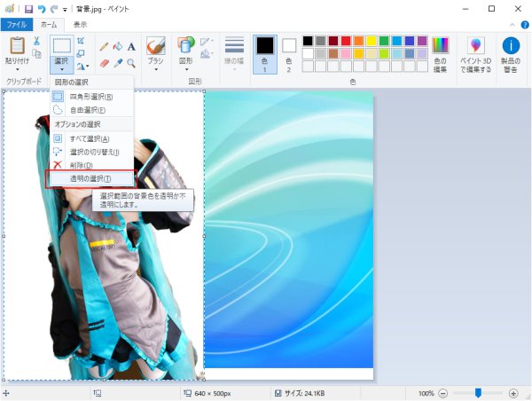Click すべて選択(A) menu entry
Screen dimensions: 532x401
91,139
